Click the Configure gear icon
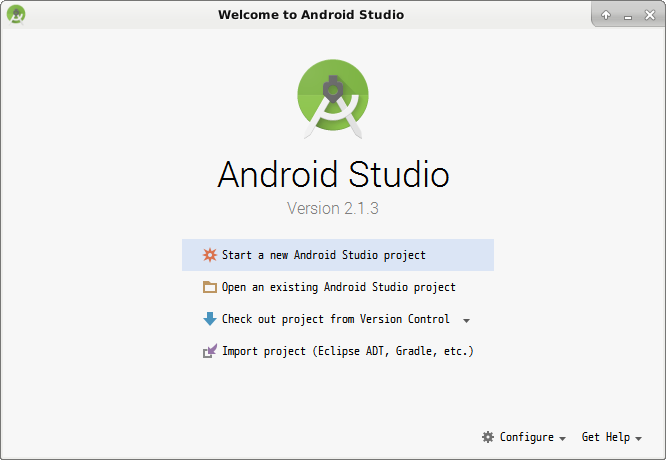 [488, 437]
